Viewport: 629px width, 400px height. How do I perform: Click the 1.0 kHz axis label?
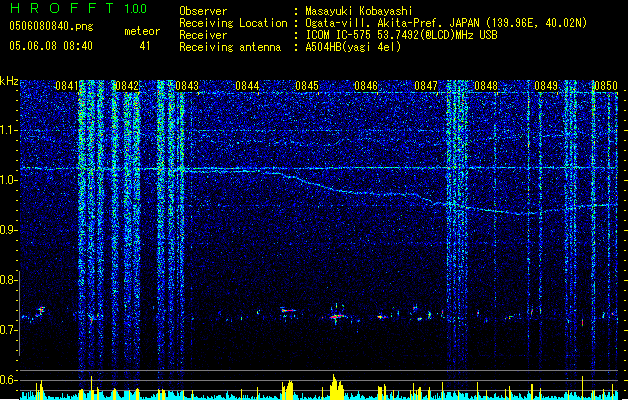tap(7, 180)
